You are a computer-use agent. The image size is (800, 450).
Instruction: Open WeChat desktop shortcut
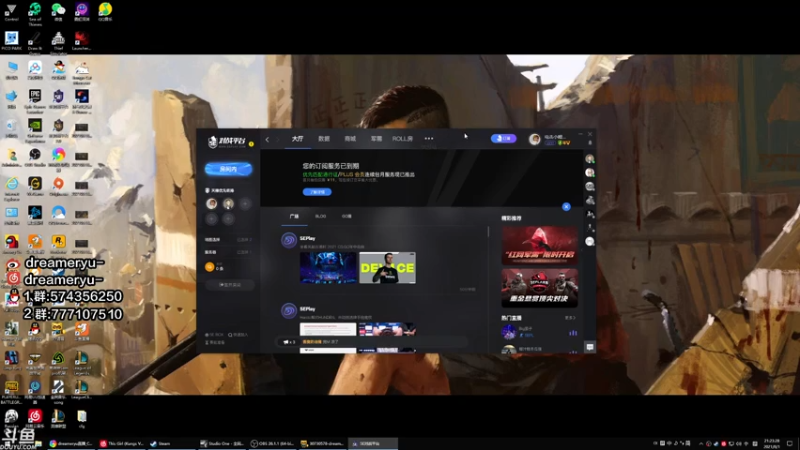coord(58,12)
